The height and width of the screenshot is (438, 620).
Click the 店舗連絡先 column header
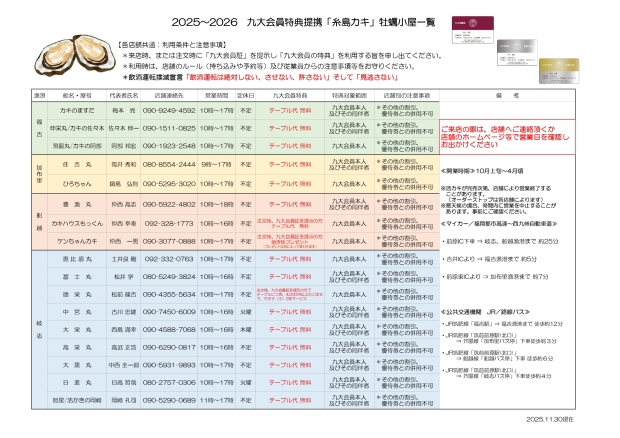click(x=169, y=95)
